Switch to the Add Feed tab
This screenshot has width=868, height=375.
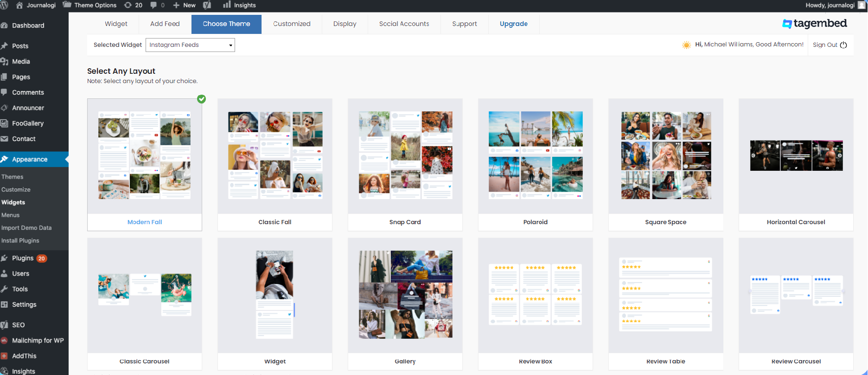click(x=165, y=24)
